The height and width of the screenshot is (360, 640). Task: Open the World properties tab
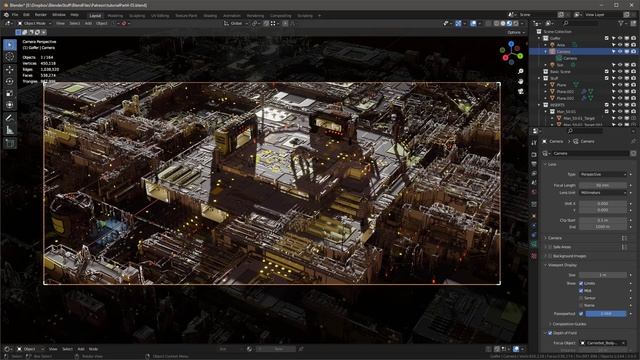[x=534, y=192]
